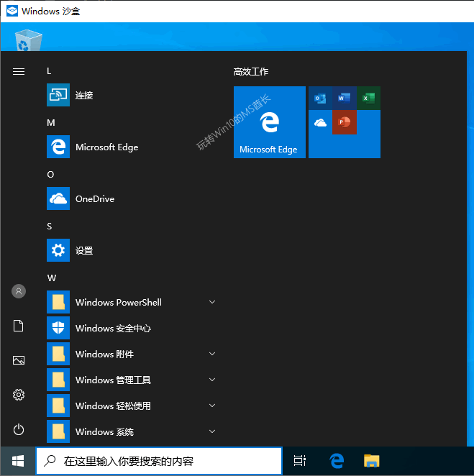Screen dimensions: 474x476
Task: Open OneDrive tile in Office group
Action: click(320, 122)
